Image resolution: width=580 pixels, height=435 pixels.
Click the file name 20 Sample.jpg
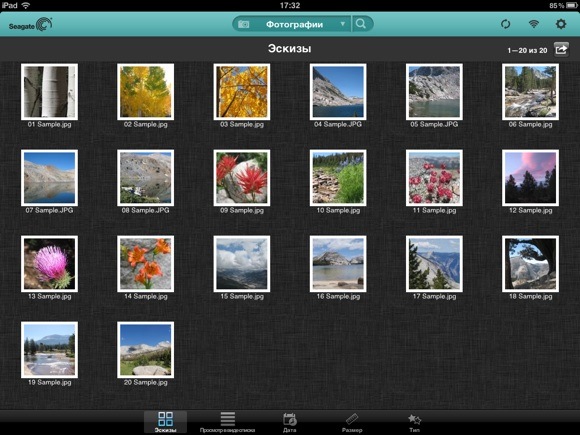pyautogui.click(x=146, y=382)
